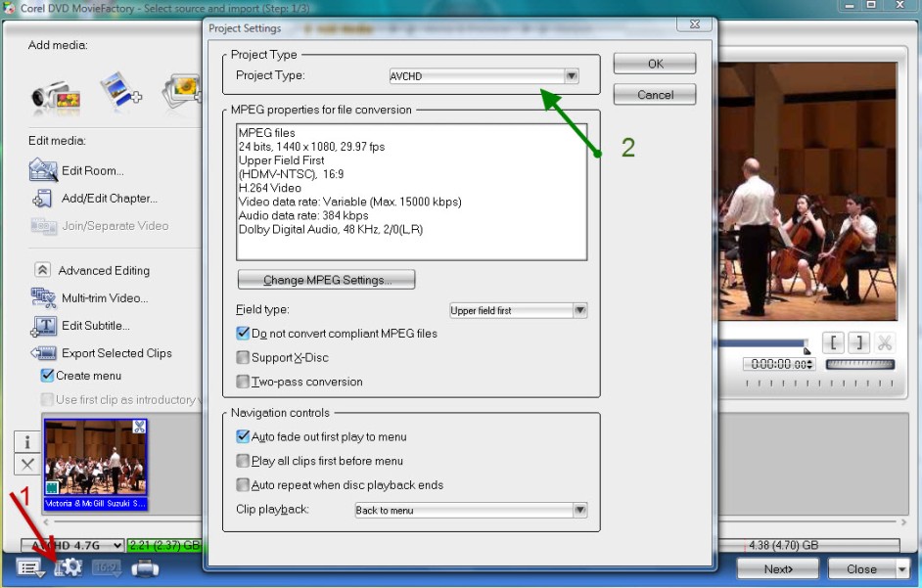Open the AVCHD 4.7G disc size dropdown
This screenshot has height=588, width=922.
(72, 546)
